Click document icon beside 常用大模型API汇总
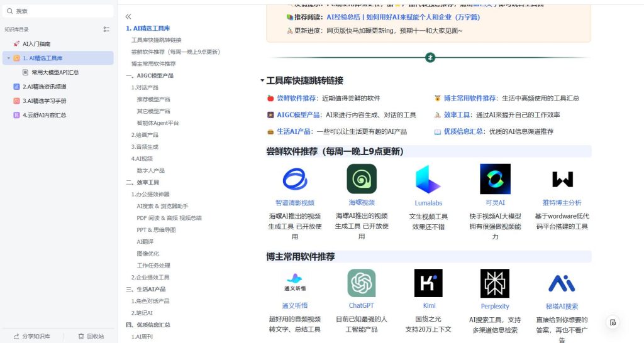 tap(25, 72)
